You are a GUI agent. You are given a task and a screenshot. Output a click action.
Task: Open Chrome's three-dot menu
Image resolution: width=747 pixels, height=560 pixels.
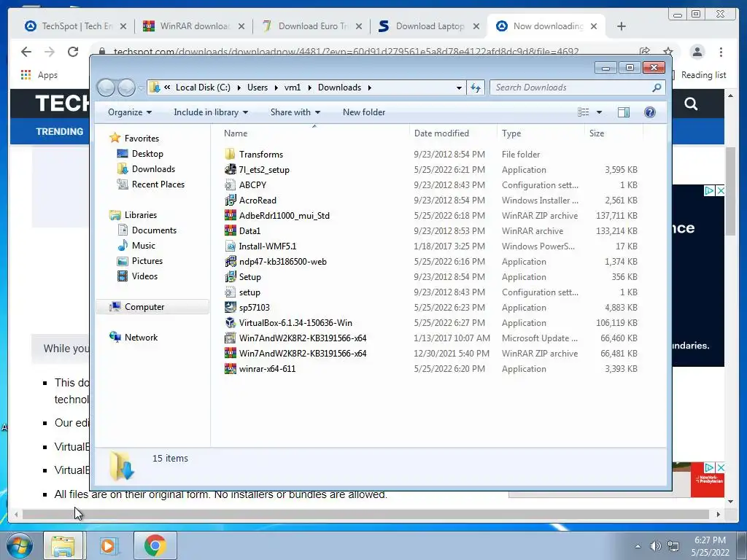coord(721,52)
